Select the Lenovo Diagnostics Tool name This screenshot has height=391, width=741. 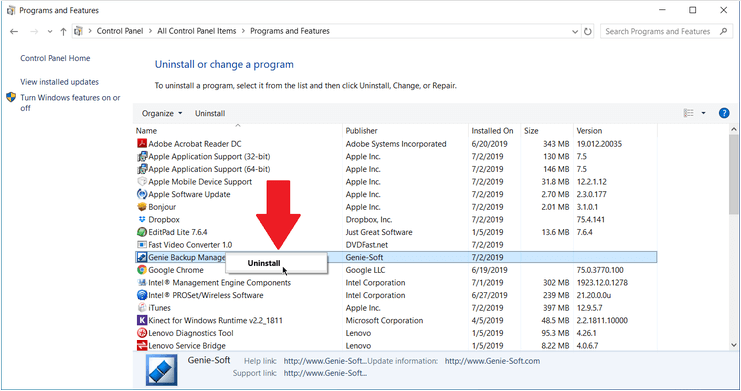pyautogui.click(x=191, y=333)
